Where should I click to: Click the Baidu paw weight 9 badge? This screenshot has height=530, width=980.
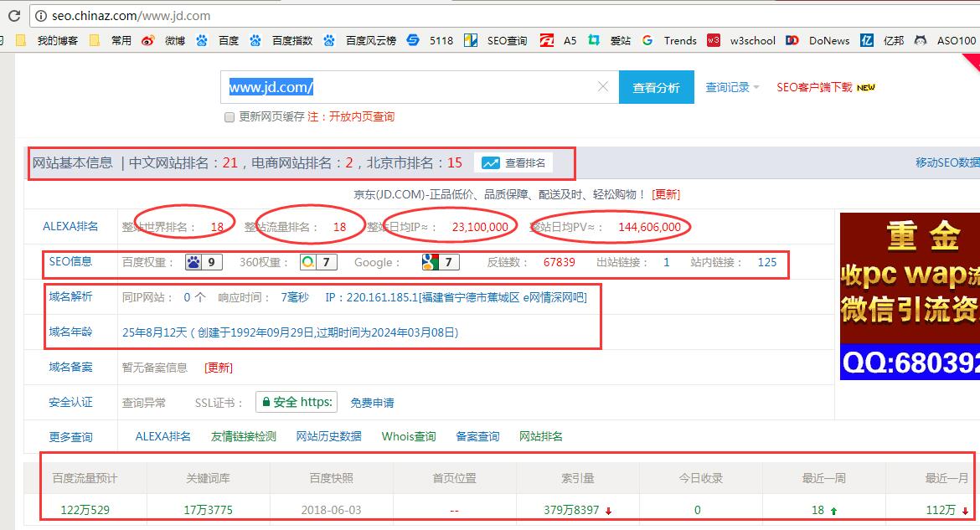tap(204, 262)
